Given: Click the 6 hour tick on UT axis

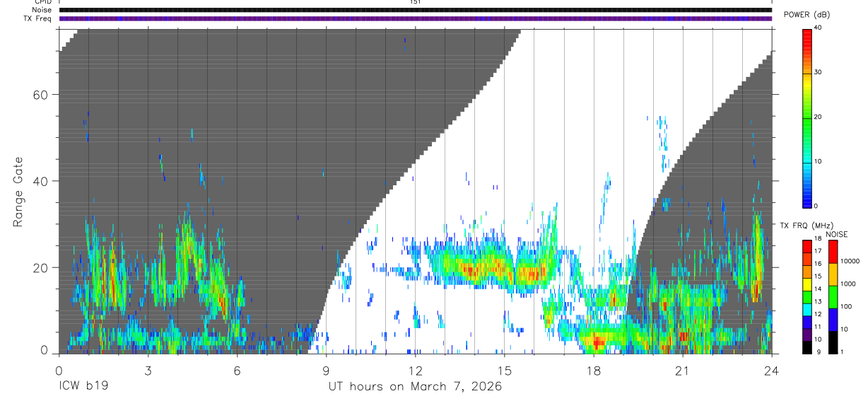Looking at the screenshot, I should click(x=237, y=370).
